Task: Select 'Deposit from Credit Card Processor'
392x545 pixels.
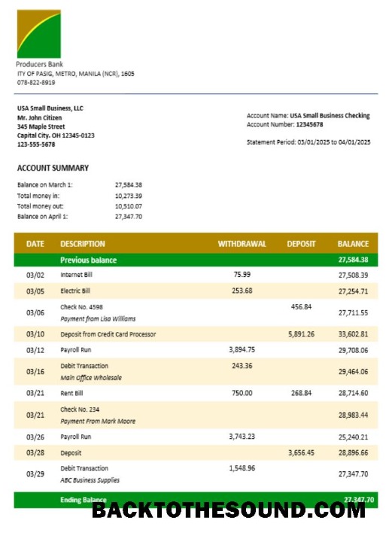Action: pyautogui.click(x=108, y=334)
